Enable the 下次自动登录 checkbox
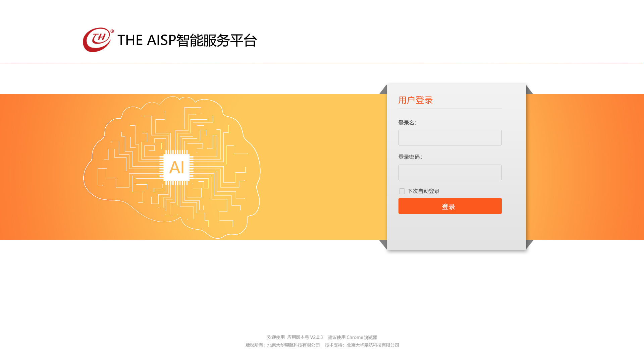 (402, 191)
